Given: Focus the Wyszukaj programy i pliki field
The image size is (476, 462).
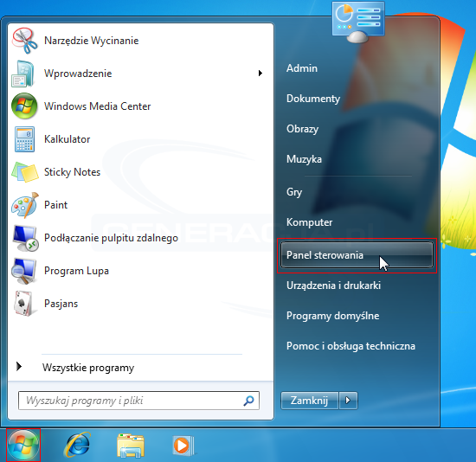Looking at the screenshot, I should click(138, 401).
